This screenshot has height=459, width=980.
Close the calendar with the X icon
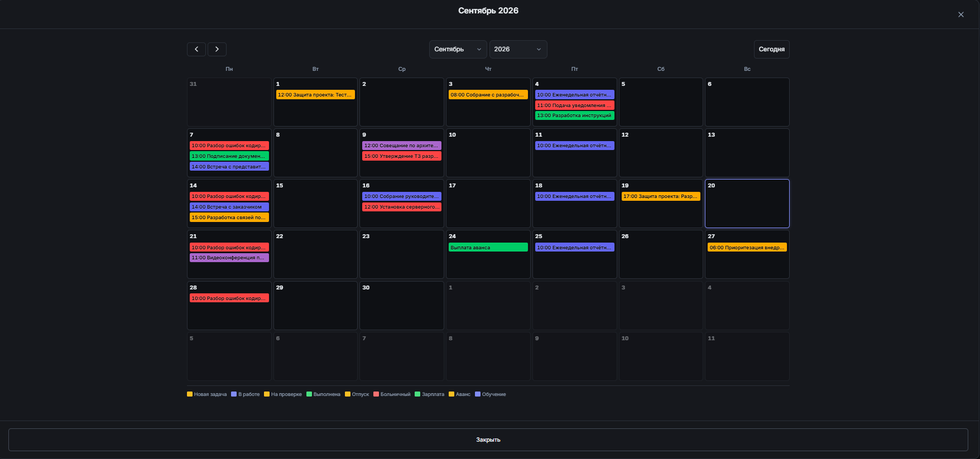point(961,15)
